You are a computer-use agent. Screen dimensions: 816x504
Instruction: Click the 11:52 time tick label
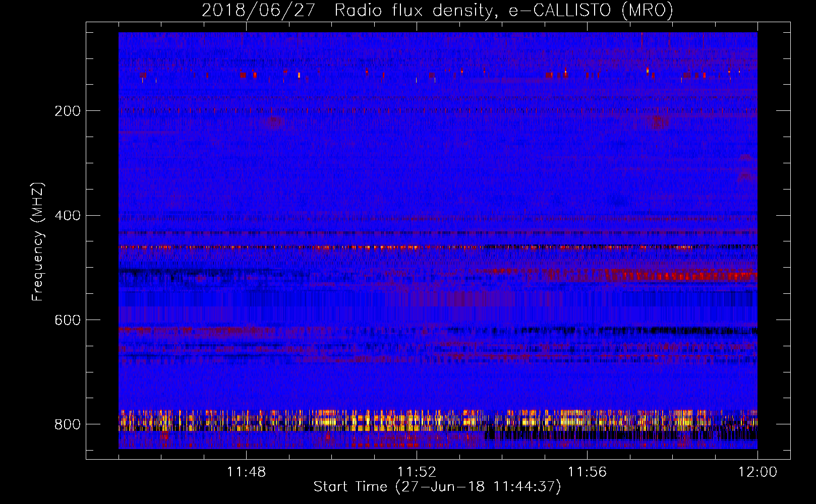(x=417, y=472)
